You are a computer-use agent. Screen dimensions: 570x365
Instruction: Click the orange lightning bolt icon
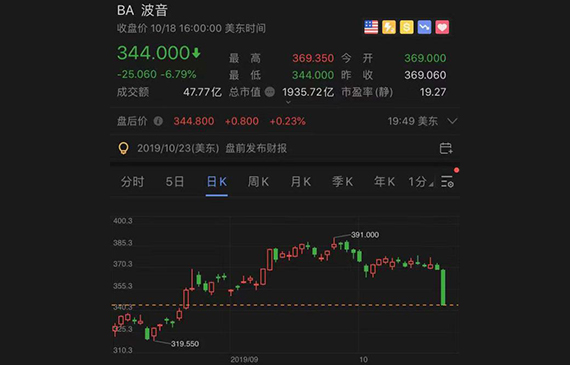point(389,27)
